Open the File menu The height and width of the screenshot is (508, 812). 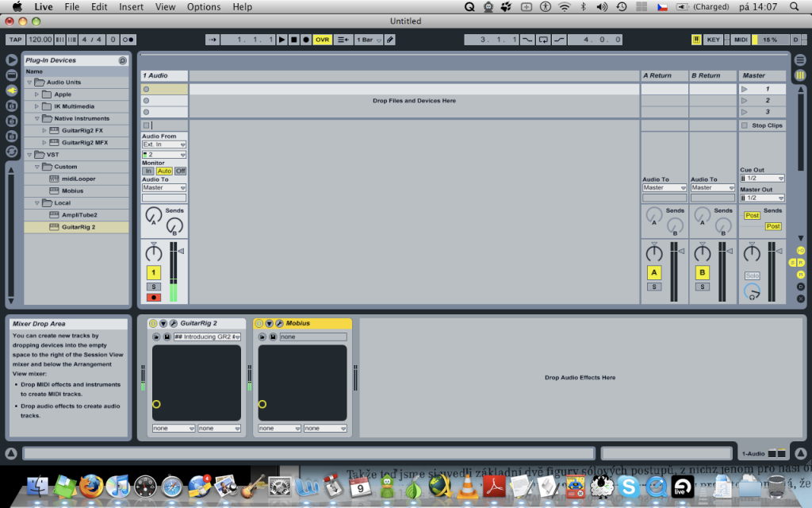(x=72, y=6)
